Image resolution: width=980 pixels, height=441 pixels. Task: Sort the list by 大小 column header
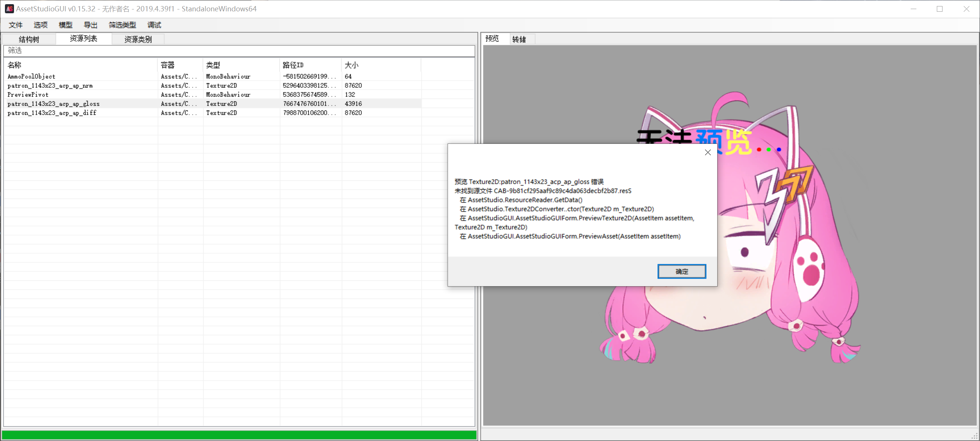click(381, 65)
